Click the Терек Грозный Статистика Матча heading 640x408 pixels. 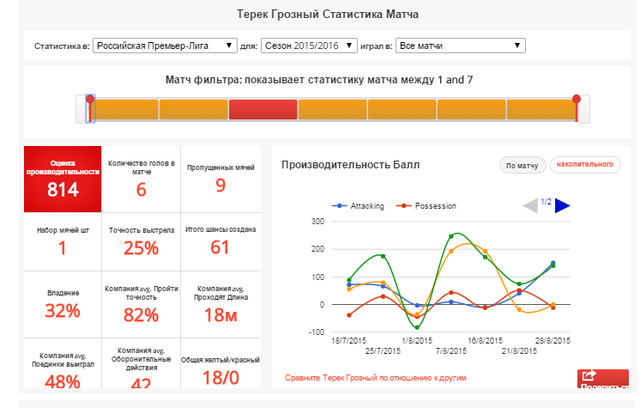tap(327, 14)
